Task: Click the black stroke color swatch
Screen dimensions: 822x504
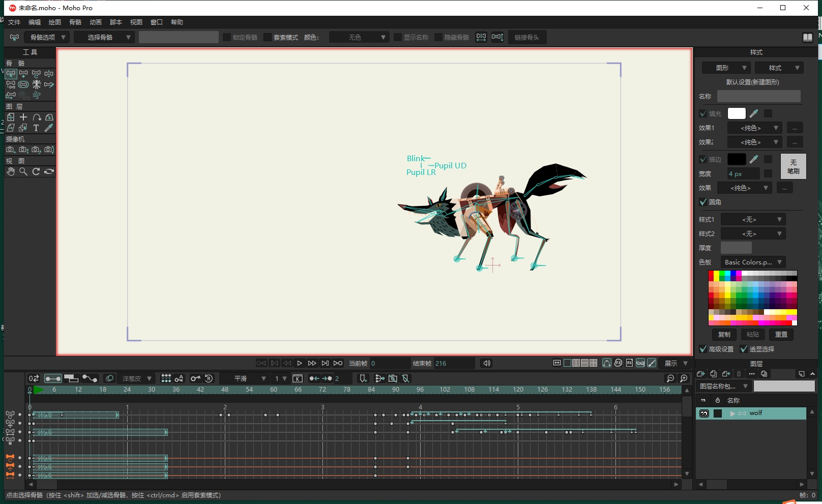Action: (x=736, y=159)
